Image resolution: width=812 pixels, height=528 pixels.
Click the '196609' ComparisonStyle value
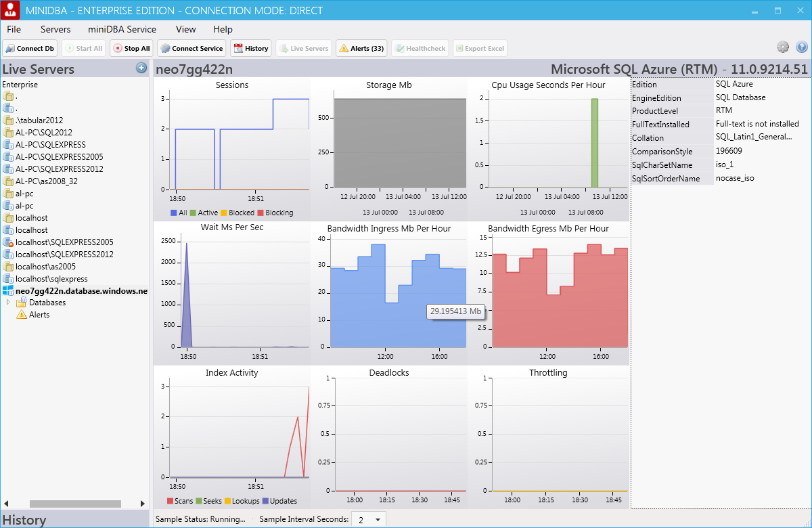click(x=729, y=151)
